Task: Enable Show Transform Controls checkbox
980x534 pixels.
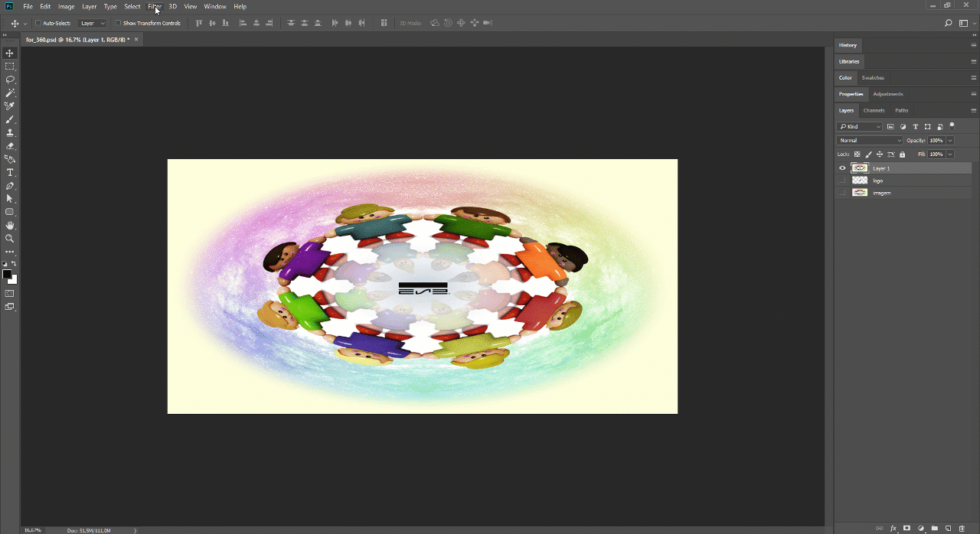Action: pos(118,23)
